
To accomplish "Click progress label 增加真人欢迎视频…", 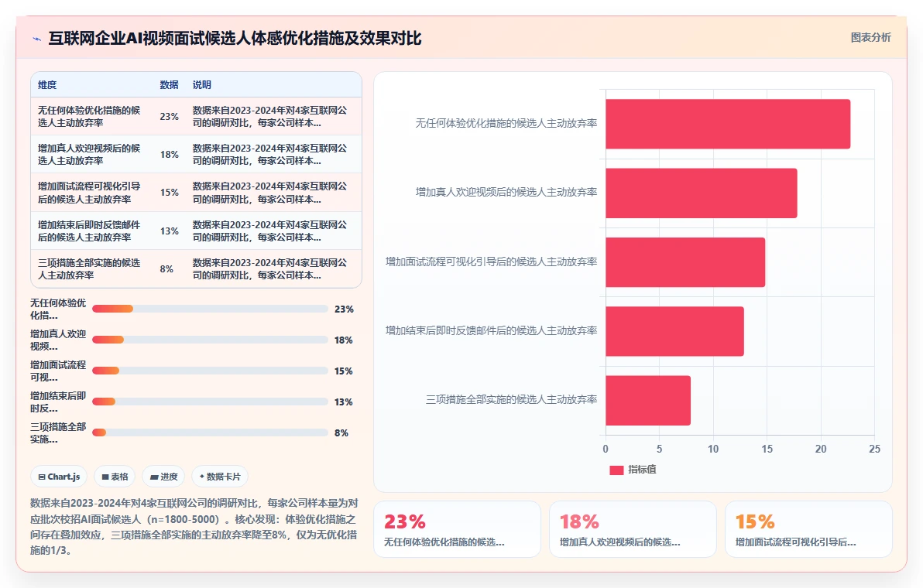I will coord(57,340).
